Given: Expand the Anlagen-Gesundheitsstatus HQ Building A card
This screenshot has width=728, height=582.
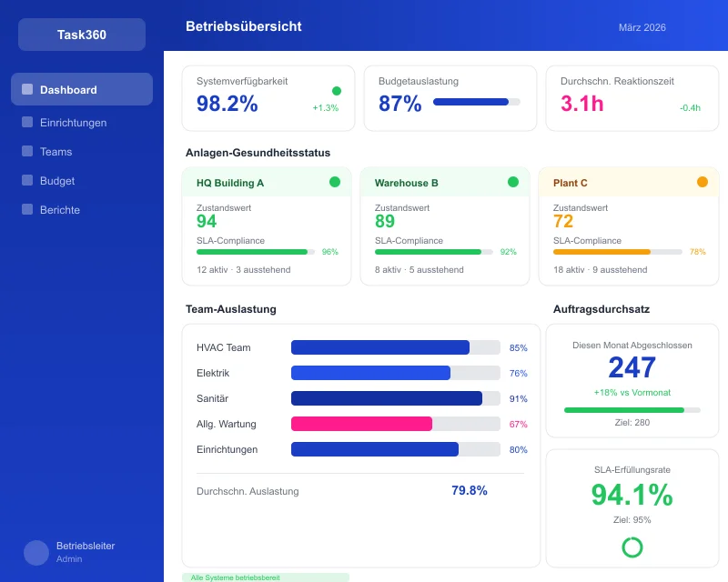Looking at the screenshot, I should tap(266, 226).
